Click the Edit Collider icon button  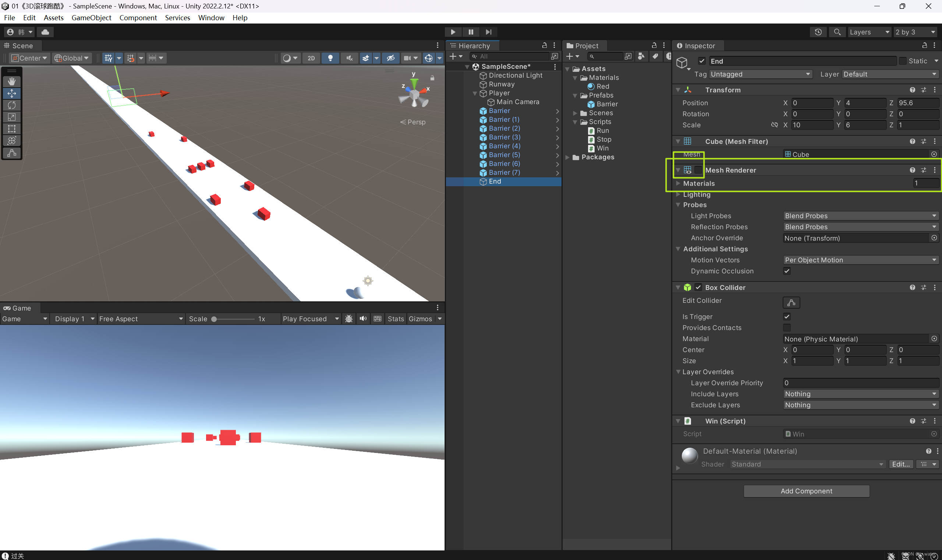click(x=792, y=303)
